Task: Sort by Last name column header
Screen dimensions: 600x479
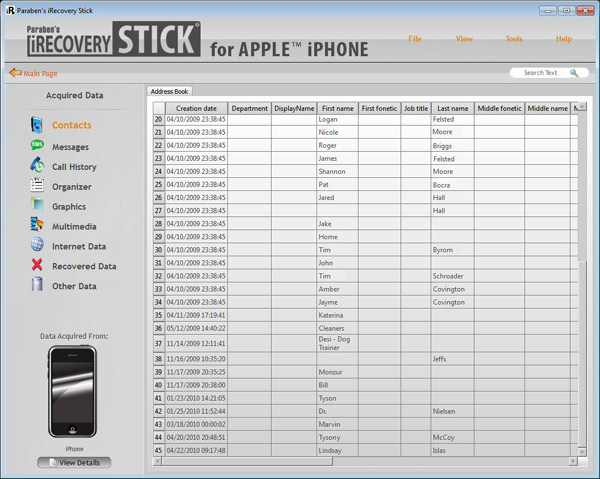Action: [x=453, y=108]
